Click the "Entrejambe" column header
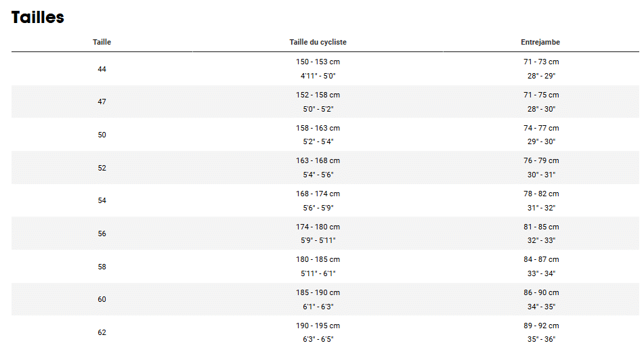 pyautogui.click(x=540, y=42)
